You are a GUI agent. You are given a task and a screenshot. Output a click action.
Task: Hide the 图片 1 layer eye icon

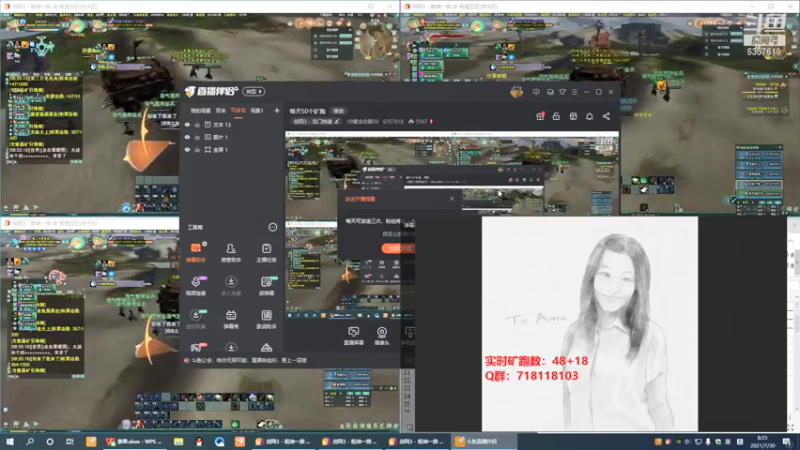[187, 137]
